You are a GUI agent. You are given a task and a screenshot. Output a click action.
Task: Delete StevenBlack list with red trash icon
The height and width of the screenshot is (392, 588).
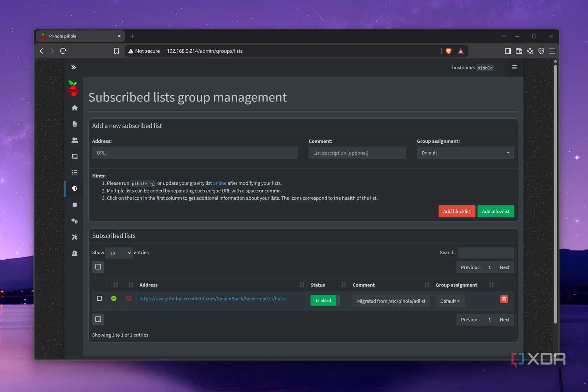[504, 299]
